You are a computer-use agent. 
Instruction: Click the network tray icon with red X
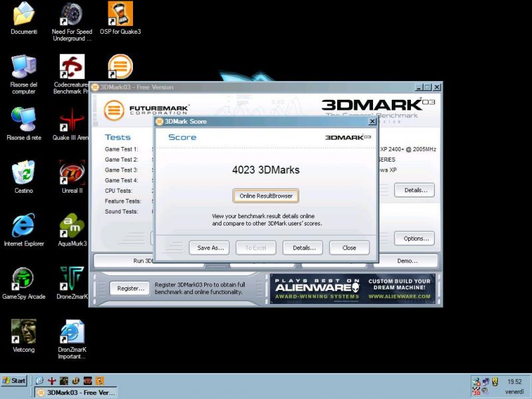tap(477, 382)
